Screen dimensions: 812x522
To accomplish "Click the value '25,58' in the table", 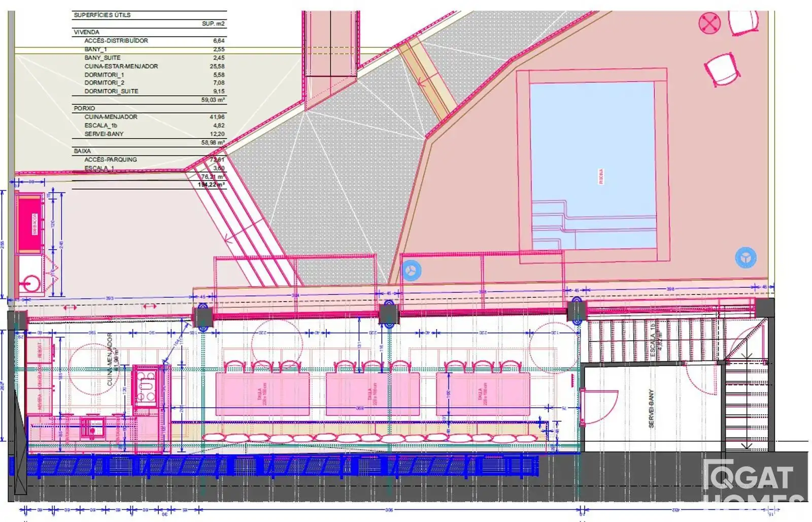I will tap(217, 67).
